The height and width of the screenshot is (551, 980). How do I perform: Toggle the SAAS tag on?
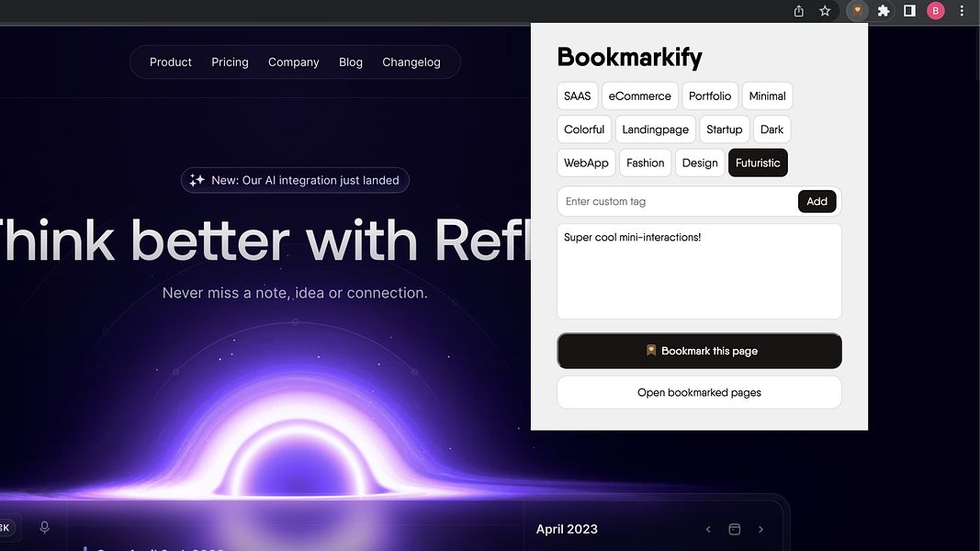[577, 96]
